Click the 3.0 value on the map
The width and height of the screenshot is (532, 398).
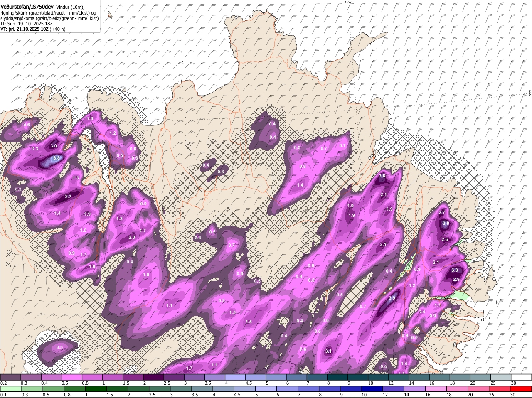54,146
